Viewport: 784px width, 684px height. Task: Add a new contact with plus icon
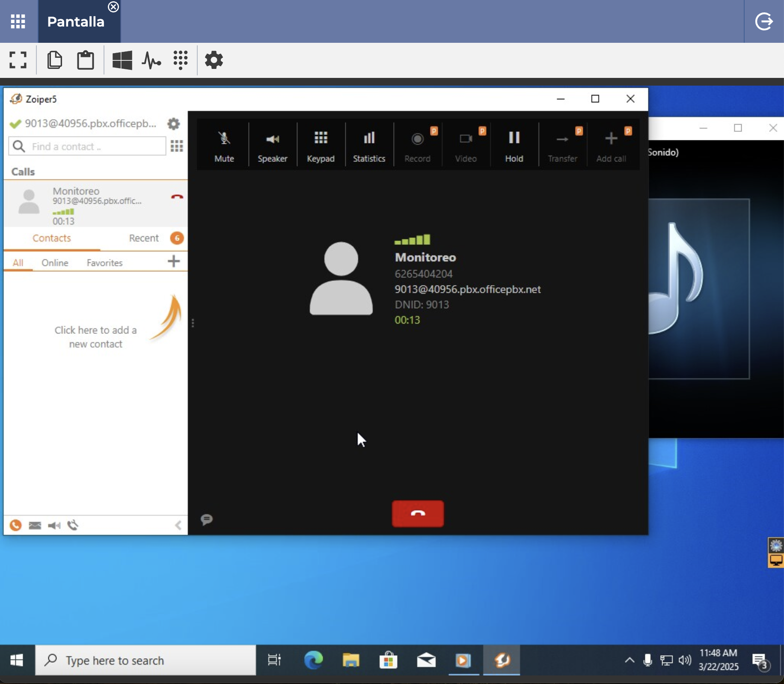[174, 261]
